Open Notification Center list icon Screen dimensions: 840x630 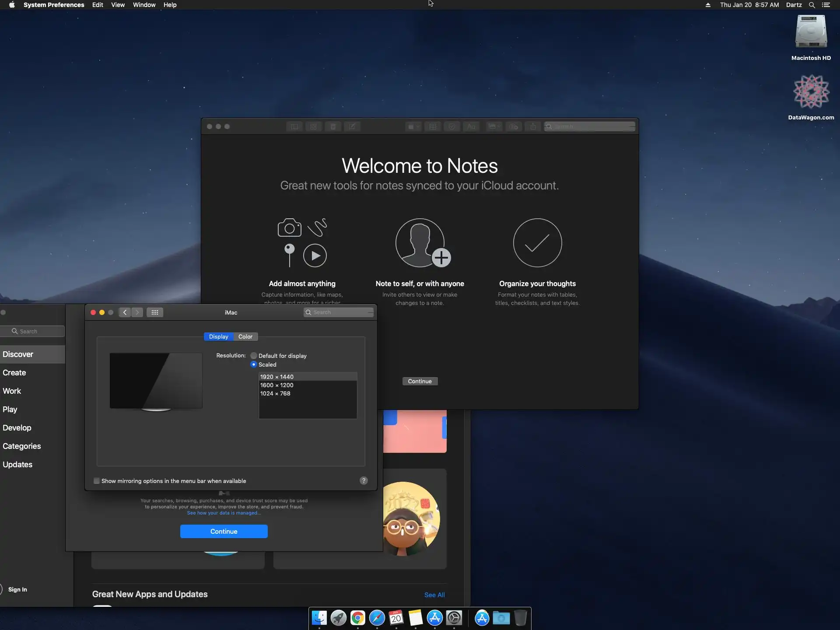(826, 5)
